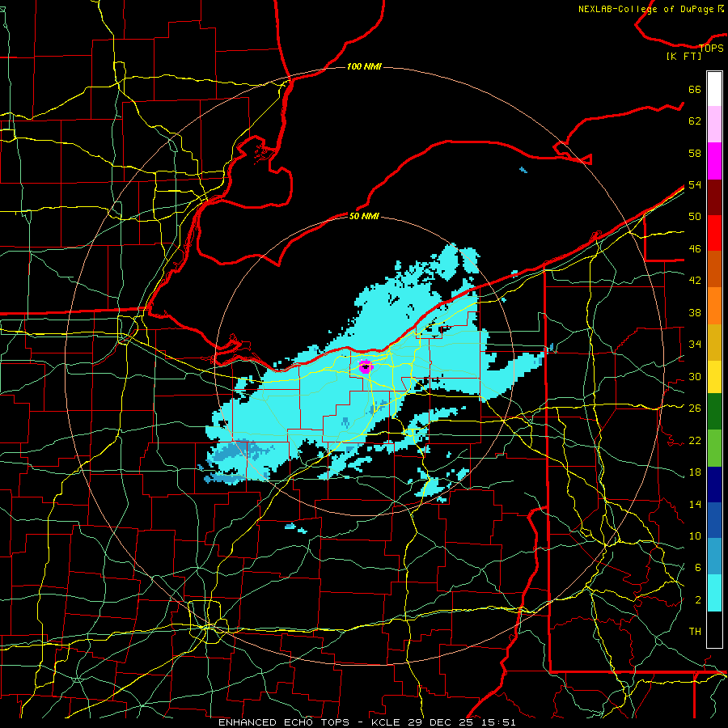Select the dark red legend band
The width and height of the screenshot is (728, 728).
pyautogui.click(x=714, y=197)
